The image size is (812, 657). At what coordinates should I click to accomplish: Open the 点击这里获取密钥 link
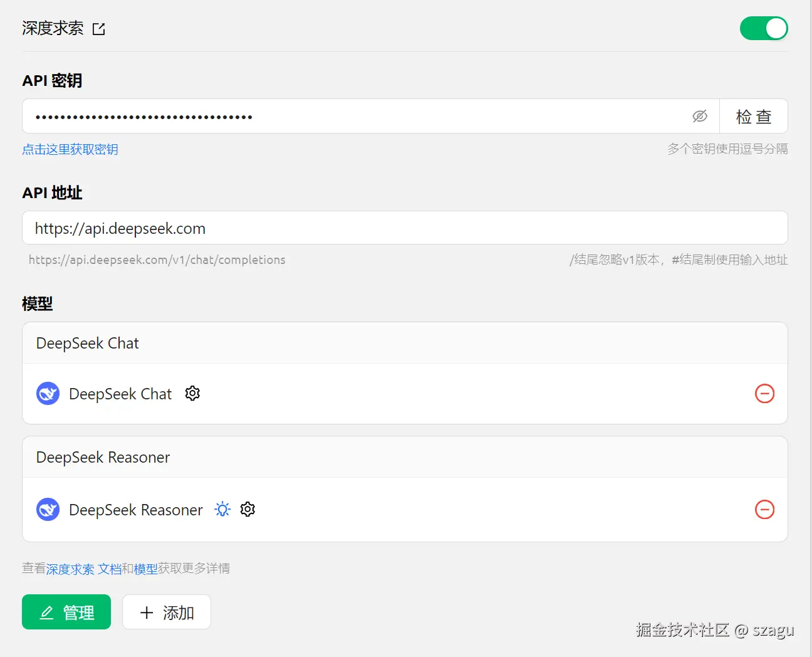70,149
